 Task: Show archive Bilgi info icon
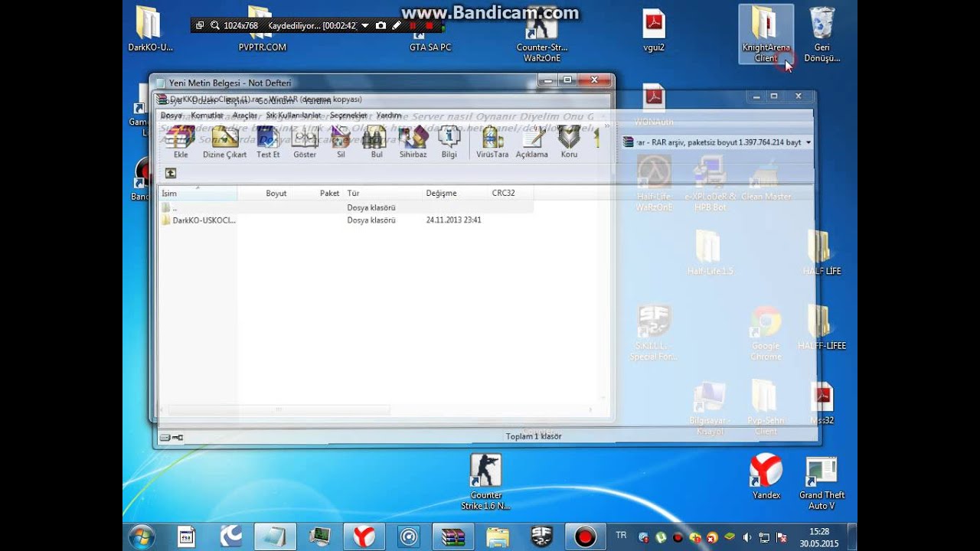pyautogui.click(x=449, y=142)
